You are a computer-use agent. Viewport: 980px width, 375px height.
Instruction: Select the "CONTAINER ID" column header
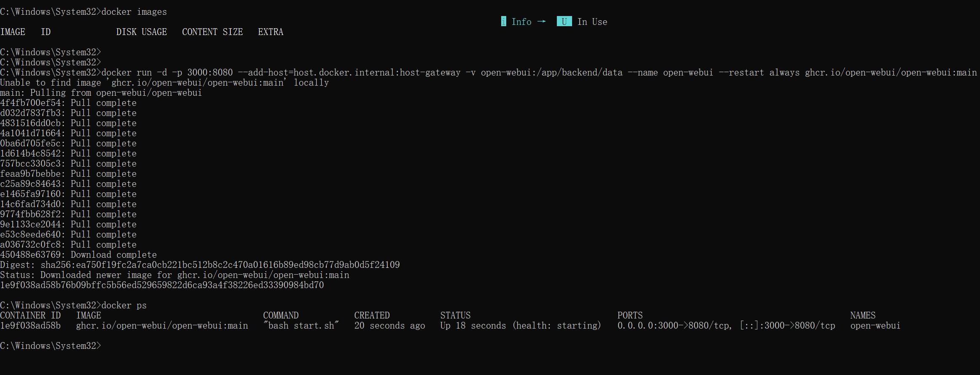[30, 316]
